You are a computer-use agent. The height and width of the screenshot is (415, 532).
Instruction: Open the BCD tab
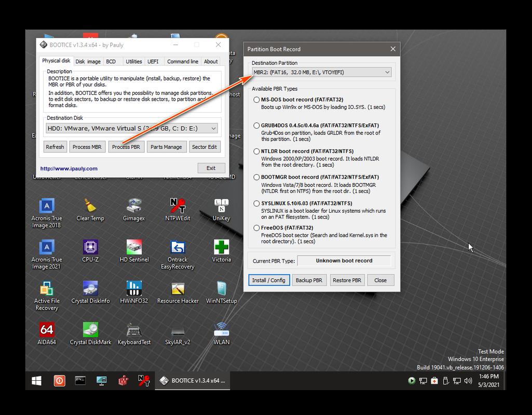111,61
